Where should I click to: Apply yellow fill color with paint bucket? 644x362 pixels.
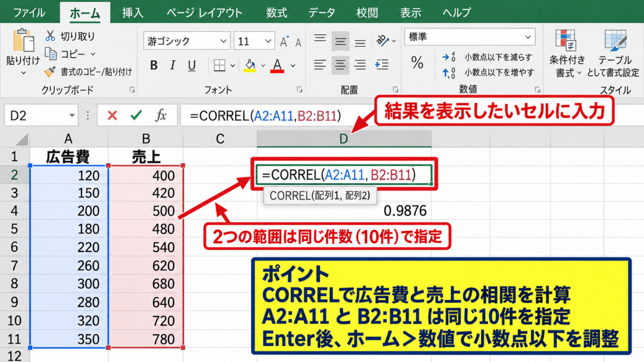(250, 65)
